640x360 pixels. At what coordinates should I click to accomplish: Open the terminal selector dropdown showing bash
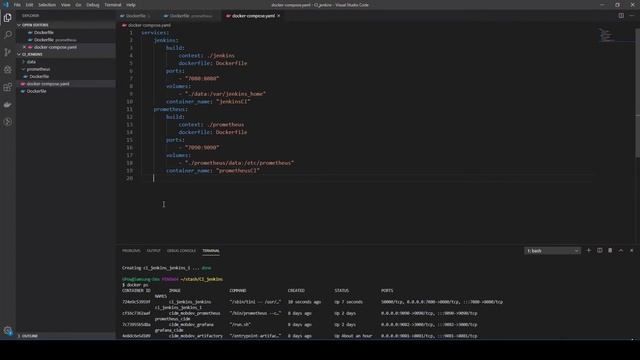[x=552, y=251]
